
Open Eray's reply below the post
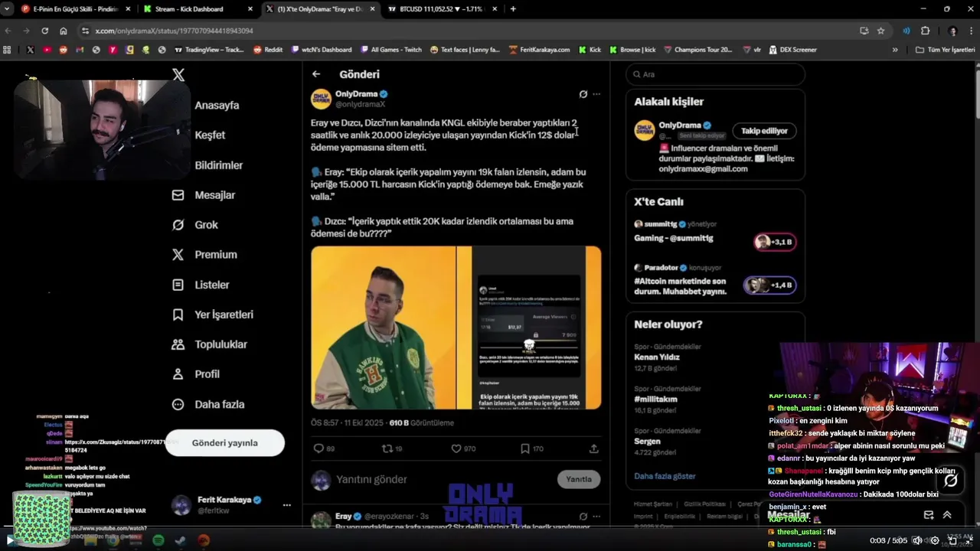point(456,520)
